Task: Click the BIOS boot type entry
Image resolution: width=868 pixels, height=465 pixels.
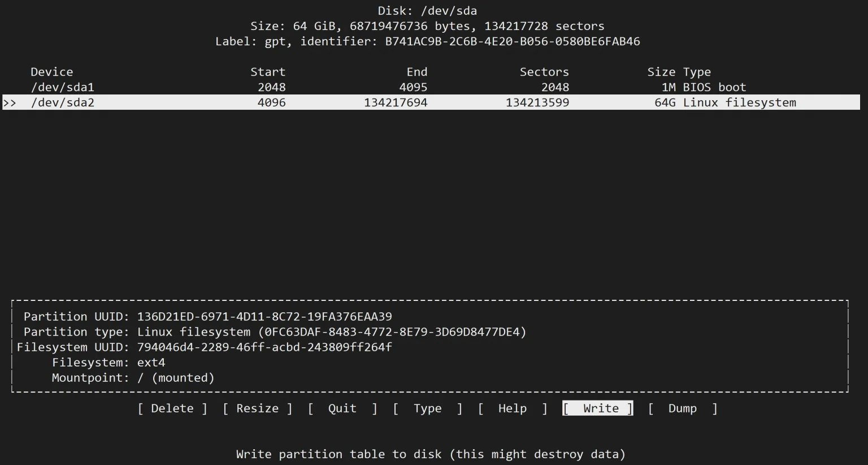Action: pos(714,87)
